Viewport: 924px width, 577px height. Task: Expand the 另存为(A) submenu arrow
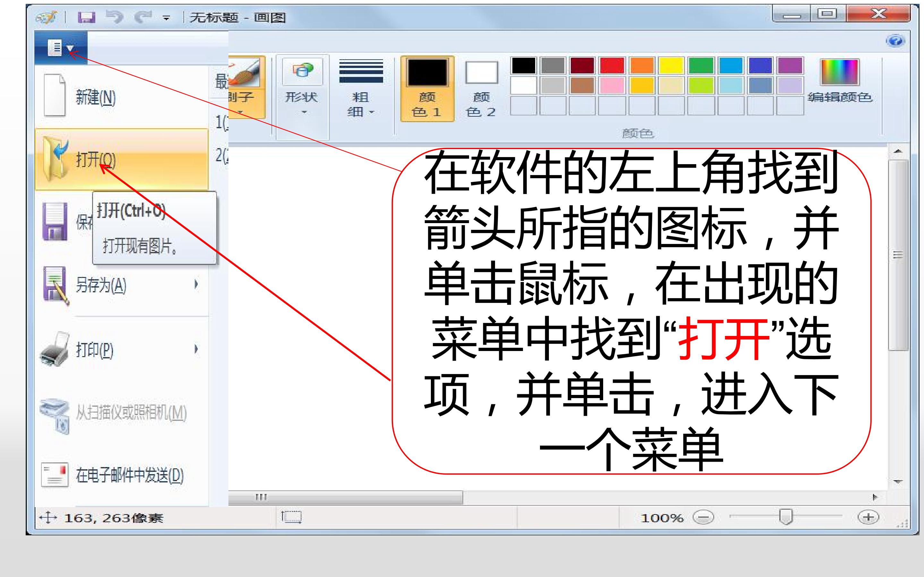[196, 284]
